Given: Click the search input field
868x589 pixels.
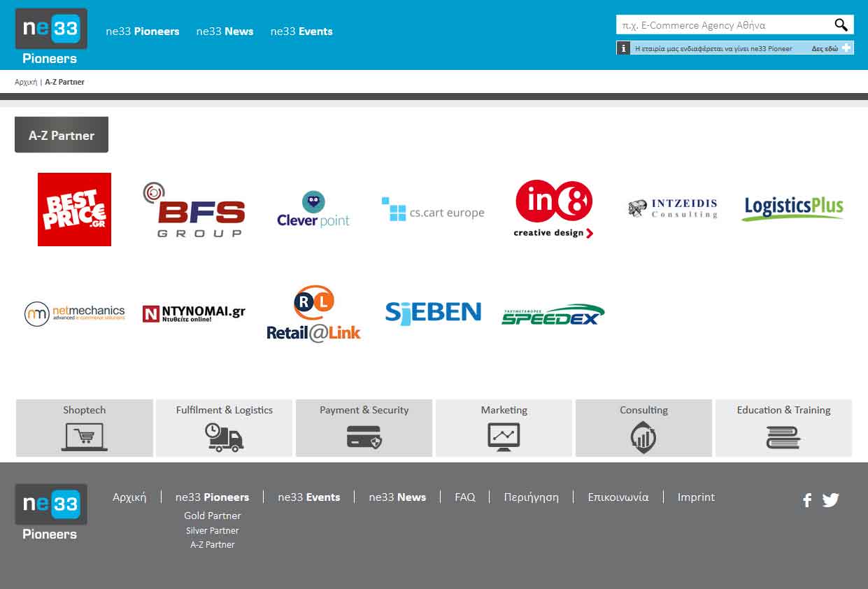Looking at the screenshot, I should pos(725,25).
